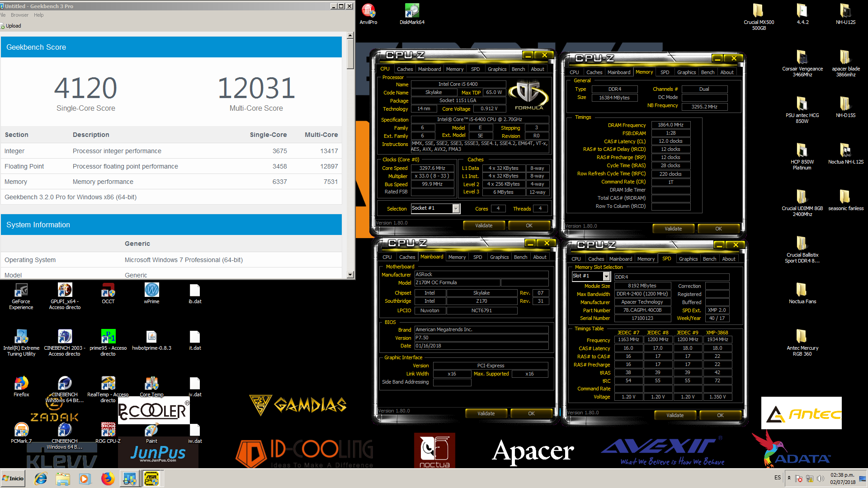
Task: Open the Crucial MX500 500GB folder
Action: point(759,17)
